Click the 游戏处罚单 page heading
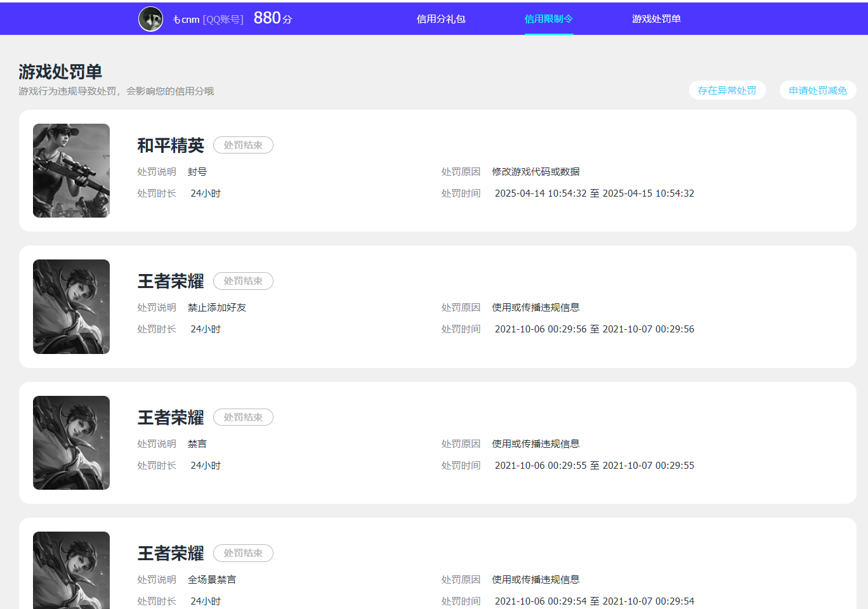Image resolution: width=868 pixels, height=609 pixels. pyautogui.click(x=60, y=72)
